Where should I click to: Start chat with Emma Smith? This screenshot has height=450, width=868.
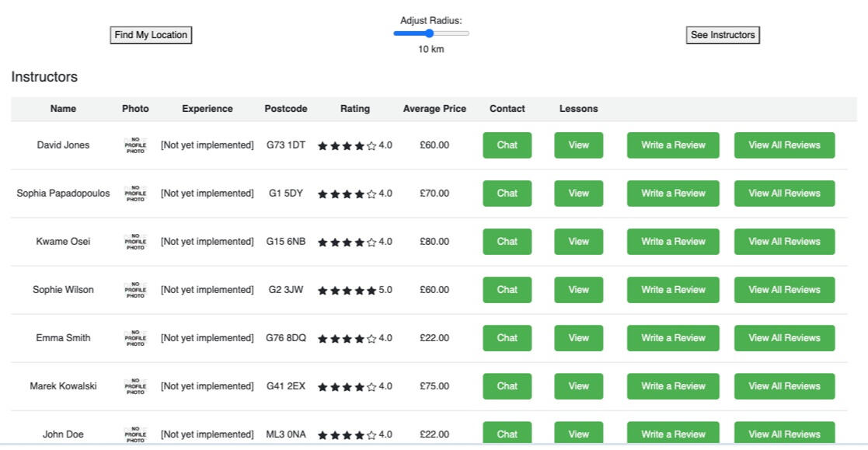(507, 338)
